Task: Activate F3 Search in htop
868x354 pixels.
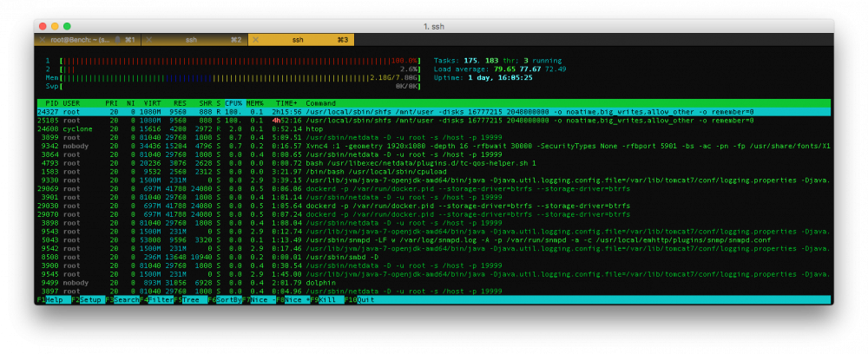Action: coord(122,300)
